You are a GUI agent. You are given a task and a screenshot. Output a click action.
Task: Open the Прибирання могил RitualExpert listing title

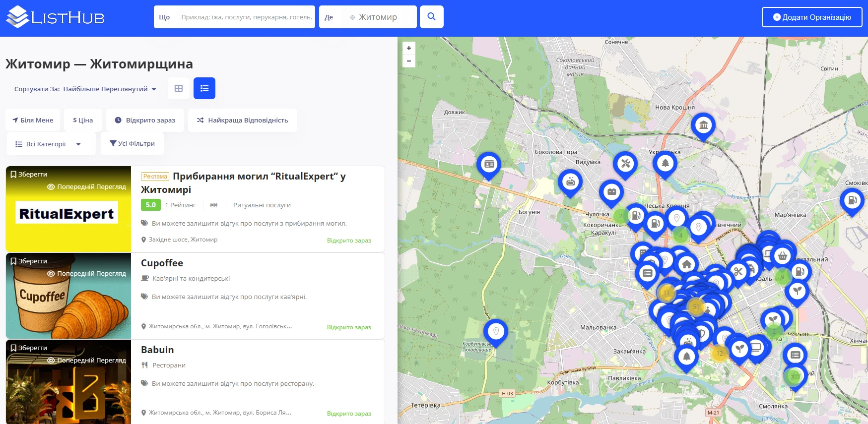(243, 183)
